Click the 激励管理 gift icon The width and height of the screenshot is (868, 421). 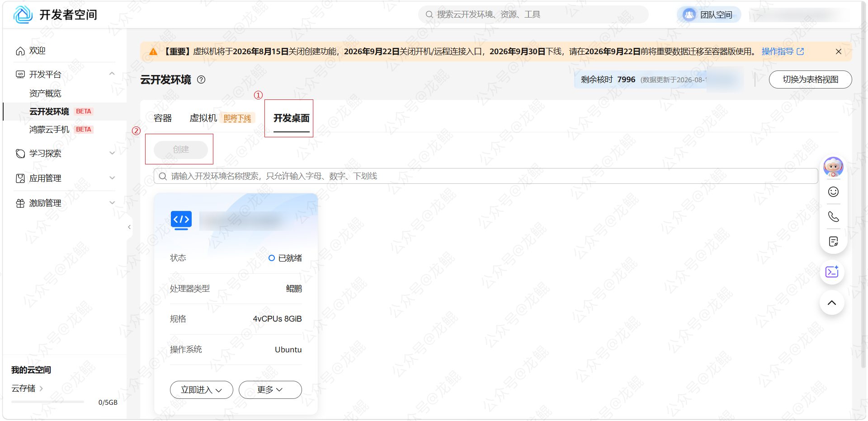(20, 203)
